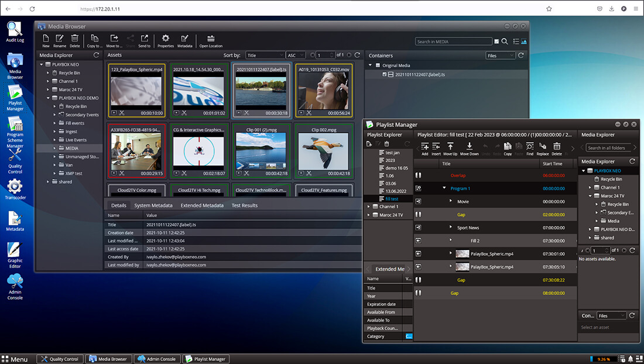Collapse the Program 1 row in the playlist
This screenshot has height=364, width=644.
pyautogui.click(x=444, y=188)
